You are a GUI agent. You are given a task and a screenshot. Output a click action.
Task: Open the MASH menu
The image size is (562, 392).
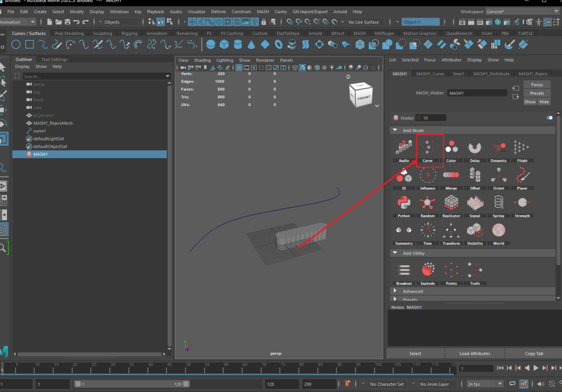point(263,12)
